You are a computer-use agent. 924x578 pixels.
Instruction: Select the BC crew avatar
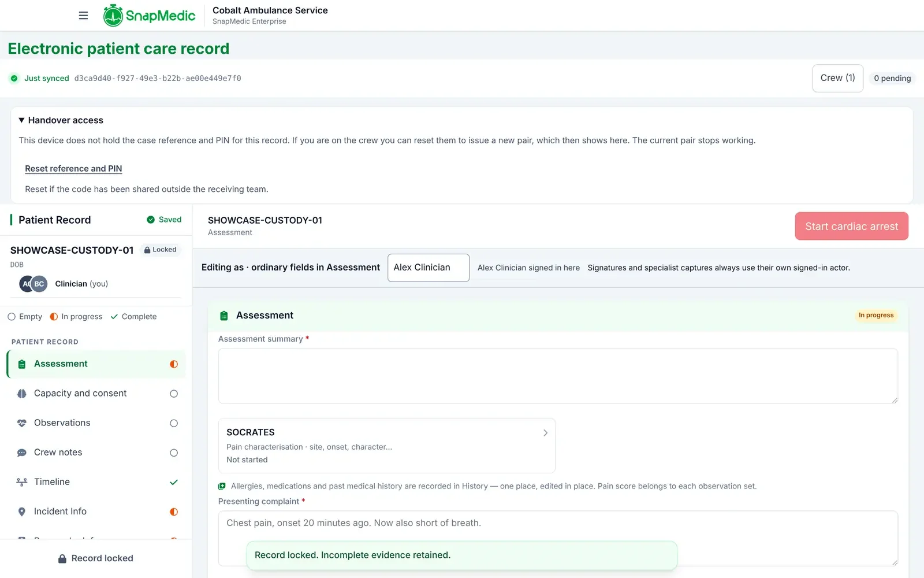39,284
